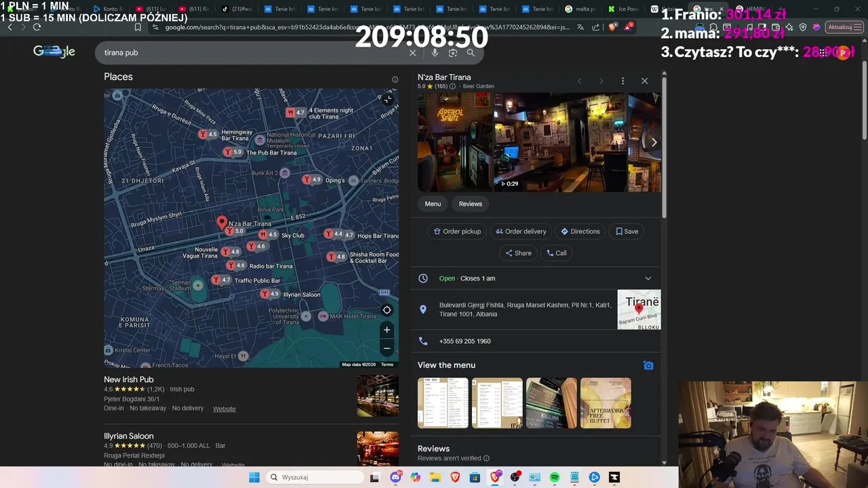
Task: Open the New Irish Pub photo thumbnail
Action: click(378, 396)
